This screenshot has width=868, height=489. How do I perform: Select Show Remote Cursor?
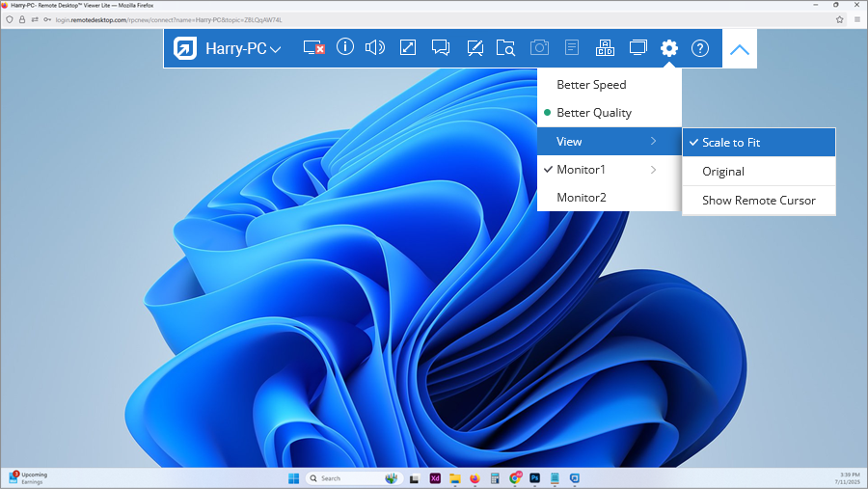[758, 201]
